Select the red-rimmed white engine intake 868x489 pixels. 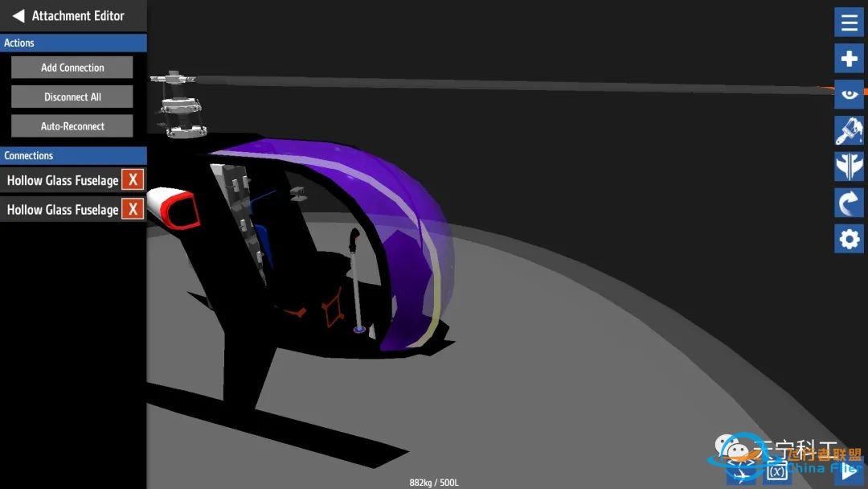pos(178,208)
